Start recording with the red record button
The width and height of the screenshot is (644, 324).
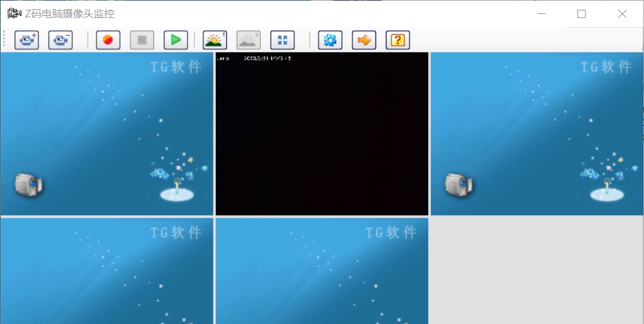(x=108, y=40)
